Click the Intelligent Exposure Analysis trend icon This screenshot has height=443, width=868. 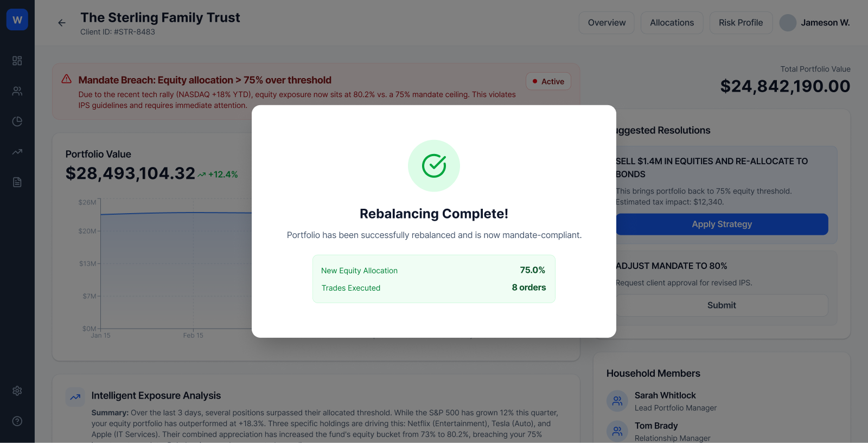(x=75, y=397)
